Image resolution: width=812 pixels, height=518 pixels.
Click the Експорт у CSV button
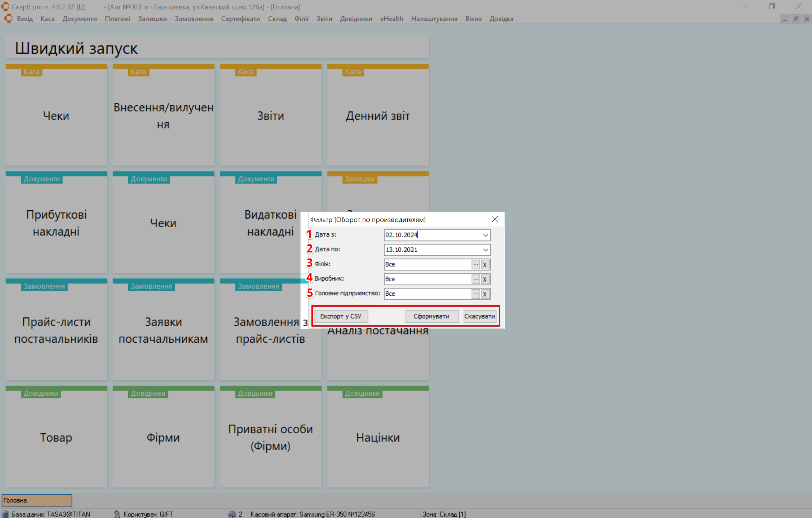(340, 316)
